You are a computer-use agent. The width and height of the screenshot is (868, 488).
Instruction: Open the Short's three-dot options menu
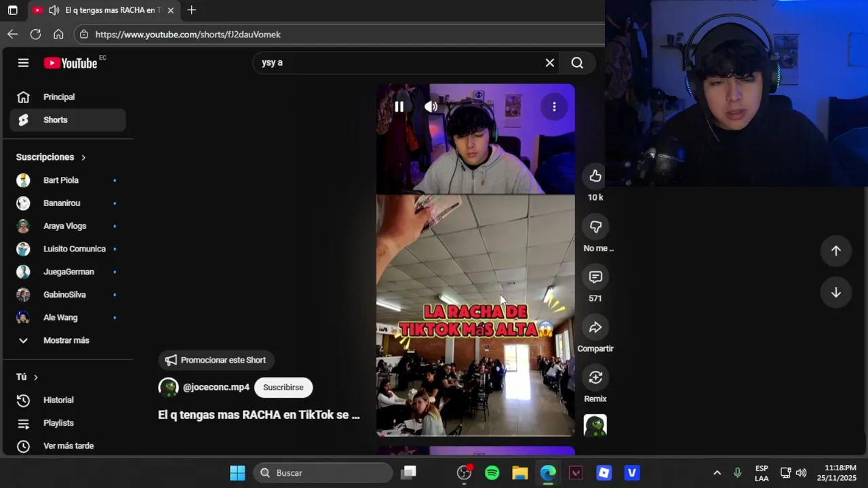(x=554, y=107)
